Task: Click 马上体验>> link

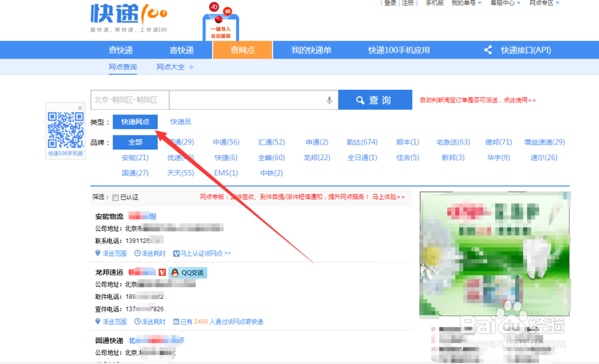Action: [x=388, y=197]
